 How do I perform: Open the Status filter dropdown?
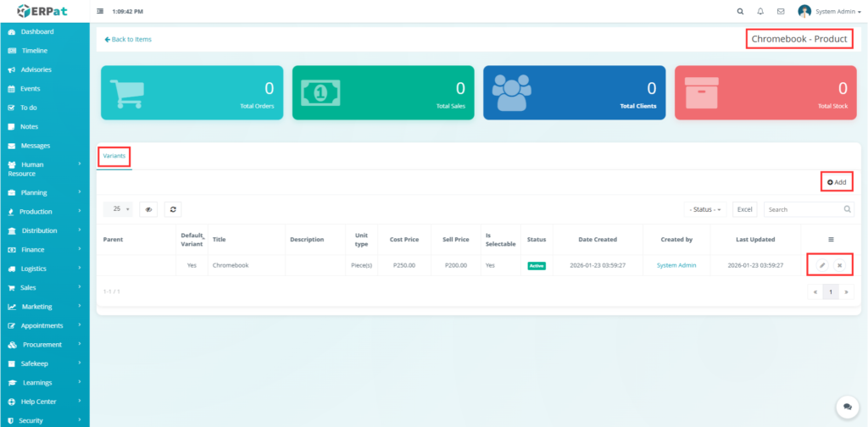coord(705,209)
